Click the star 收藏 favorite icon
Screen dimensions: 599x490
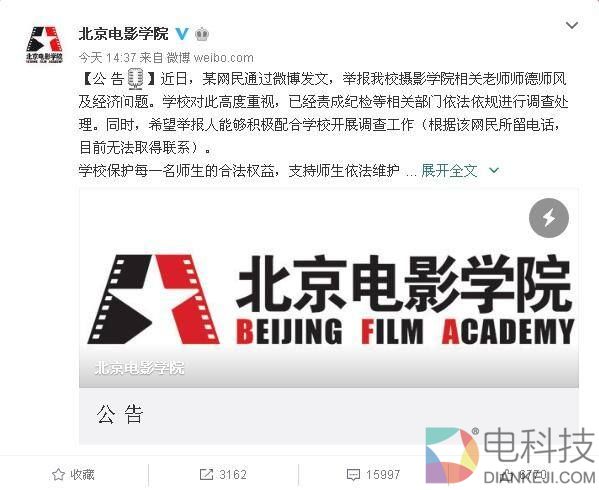pyautogui.click(x=58, y=474)
